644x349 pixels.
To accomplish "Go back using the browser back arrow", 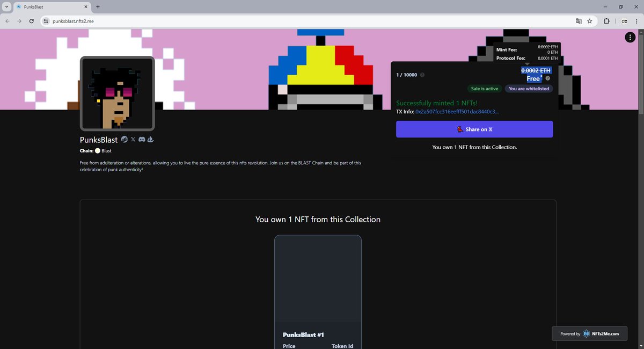I will (7, 21).
